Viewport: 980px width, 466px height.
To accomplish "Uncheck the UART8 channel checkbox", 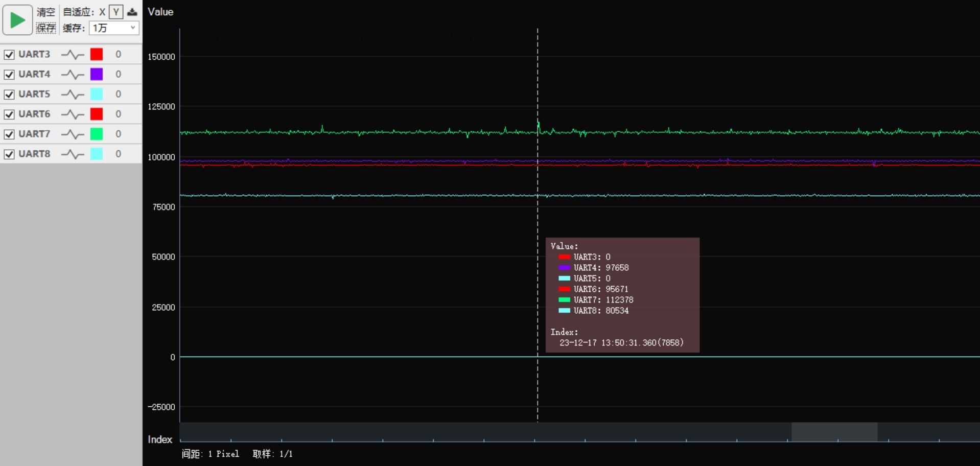I will point(9,154).
